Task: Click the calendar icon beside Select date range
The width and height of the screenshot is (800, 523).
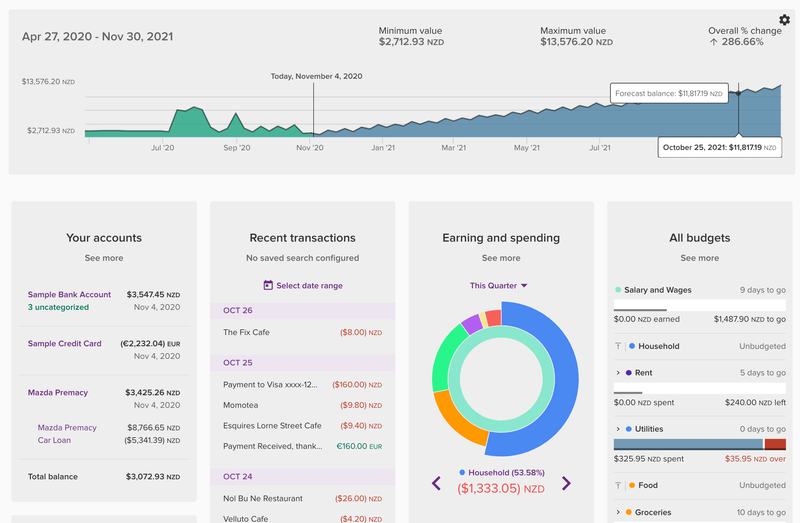Action: tap(268, 286)
